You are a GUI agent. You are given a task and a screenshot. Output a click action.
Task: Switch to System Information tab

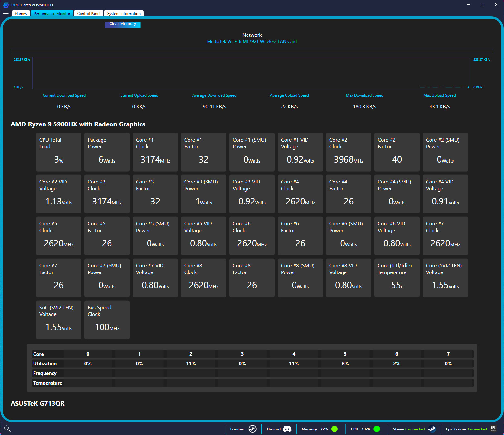(x=124, y=13)
